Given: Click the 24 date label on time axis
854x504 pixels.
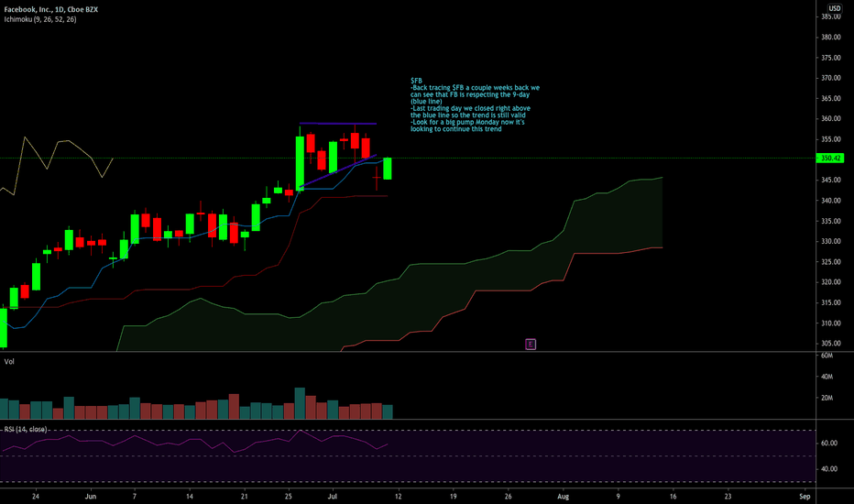Looking at the screenshot, I should pos(36,497).
